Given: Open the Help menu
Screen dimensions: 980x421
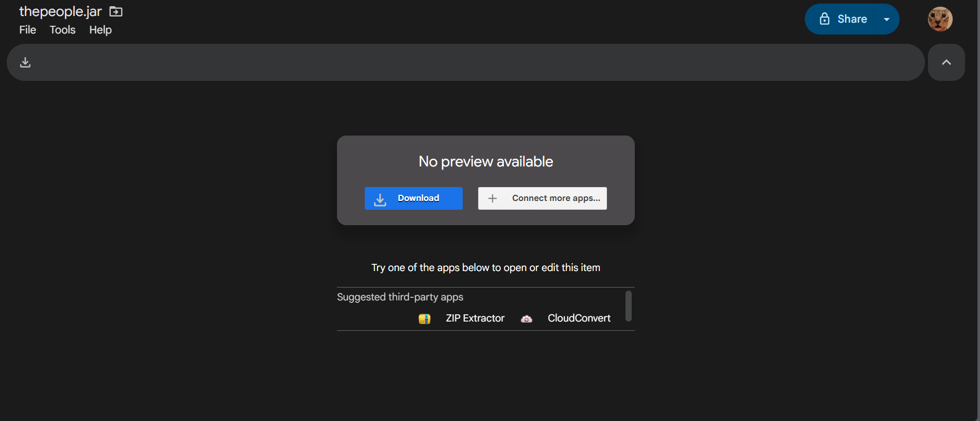Looking at the screenshot, I should [100, 30].
